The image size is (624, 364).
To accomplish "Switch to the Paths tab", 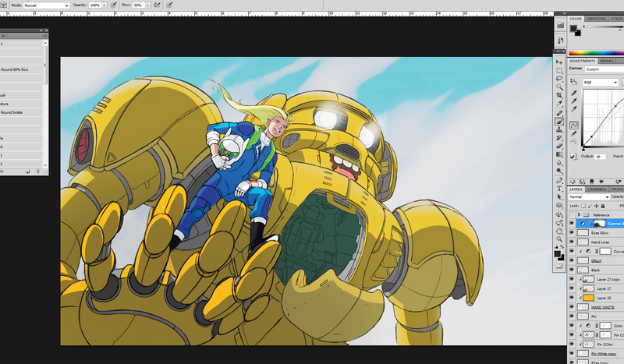I will point(617,189).
